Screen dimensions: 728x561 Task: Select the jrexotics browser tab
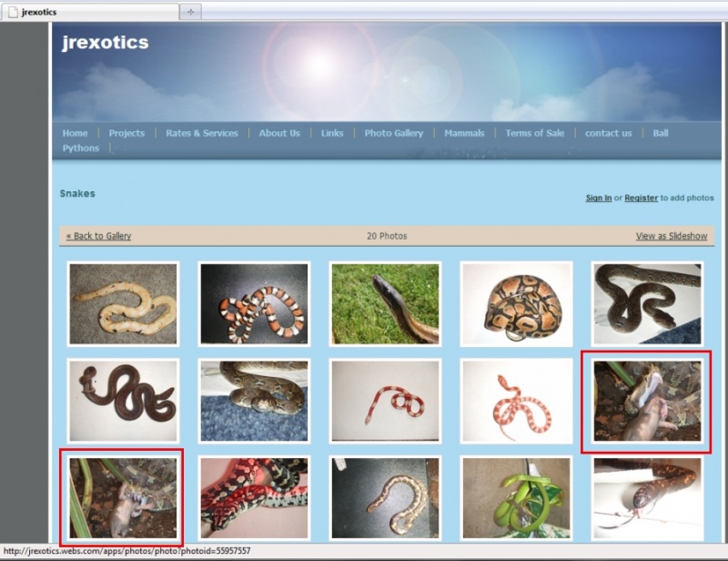89,12
